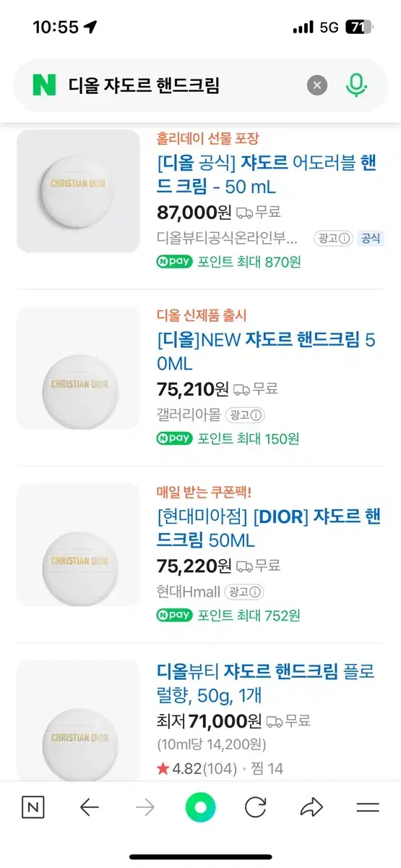
Task: Open the 어도러블 핸드 크림 50 mL listing
Action: [267, 174]
